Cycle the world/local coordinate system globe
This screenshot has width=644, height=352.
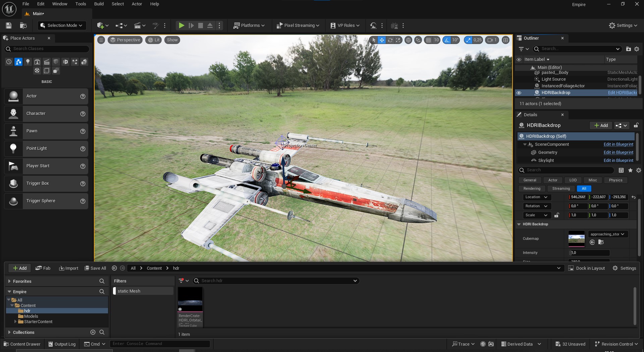coord(408,40)
